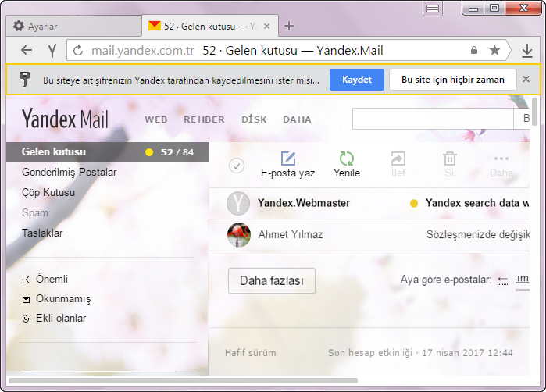Viewport: 546px width, 392px height.
Task: Click the browser back arrow
Action: (27, 51)
